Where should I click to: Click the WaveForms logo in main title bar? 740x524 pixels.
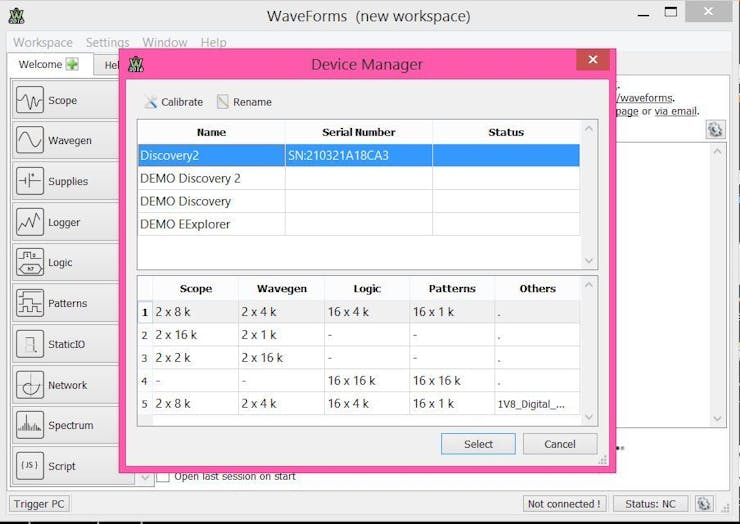click(17, 16)
